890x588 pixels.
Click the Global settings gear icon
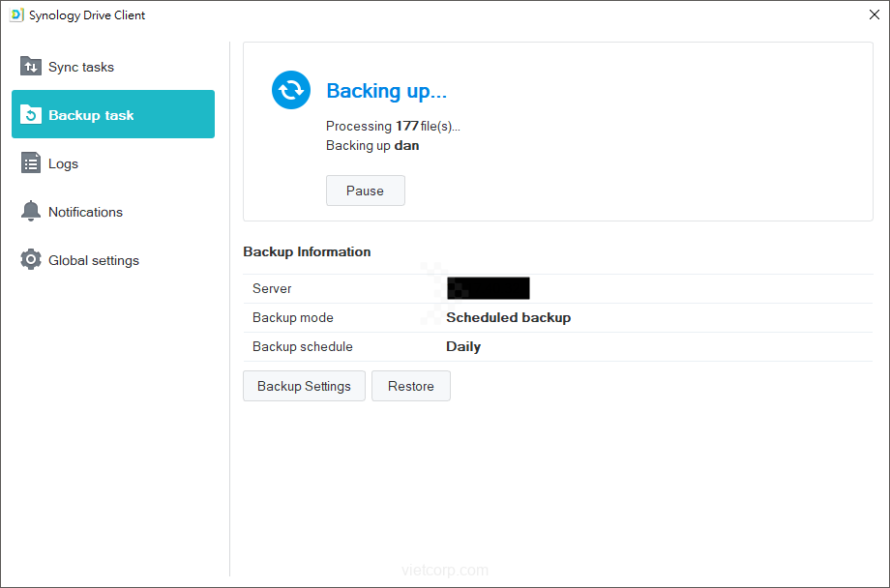31,260
